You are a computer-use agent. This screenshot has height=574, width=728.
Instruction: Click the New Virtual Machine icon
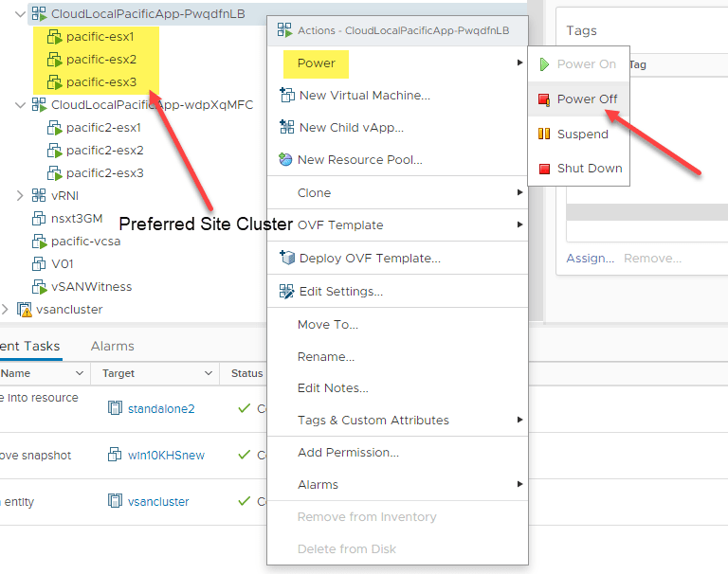pos(285,95)
